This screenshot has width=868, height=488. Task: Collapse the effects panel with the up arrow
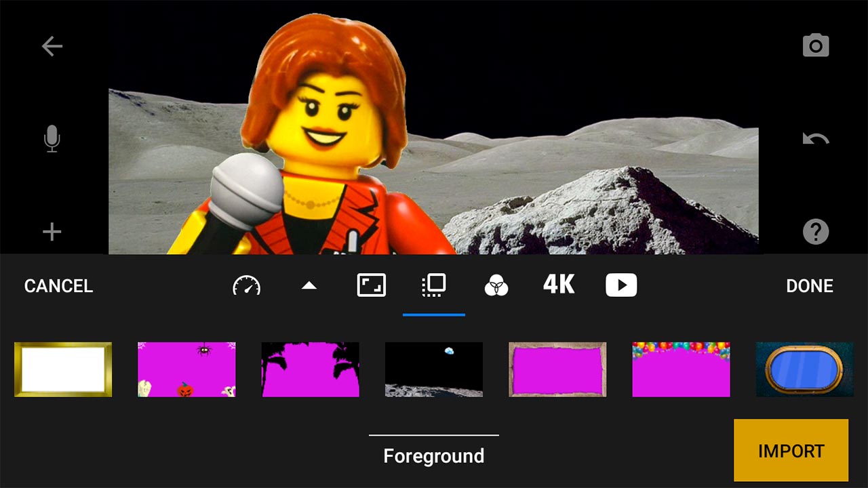coord(310,285)
